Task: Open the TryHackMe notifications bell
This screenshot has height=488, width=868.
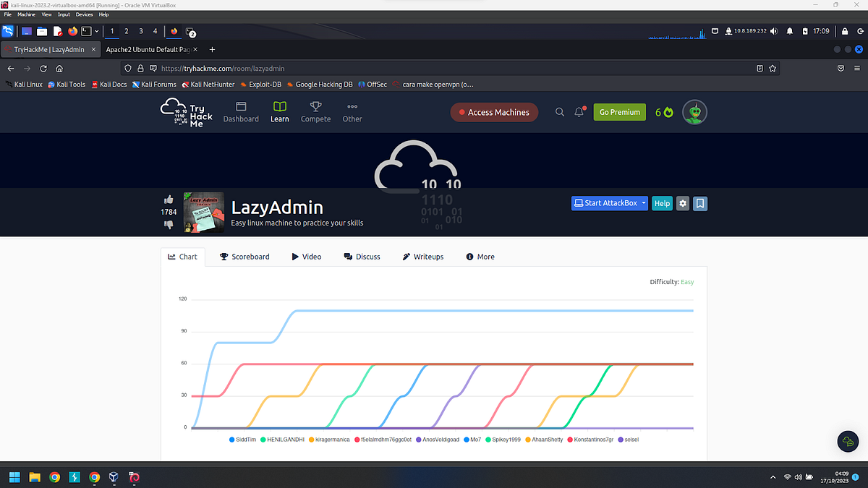Action: 577,112
